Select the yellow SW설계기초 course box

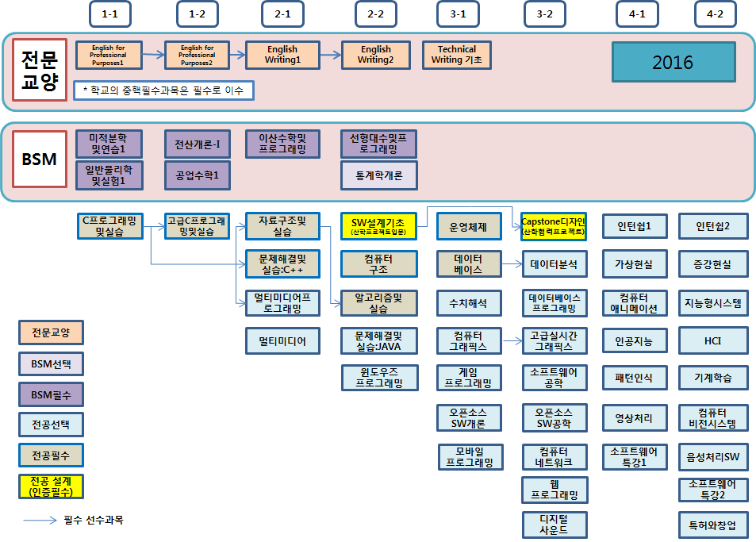pos(378,226)
